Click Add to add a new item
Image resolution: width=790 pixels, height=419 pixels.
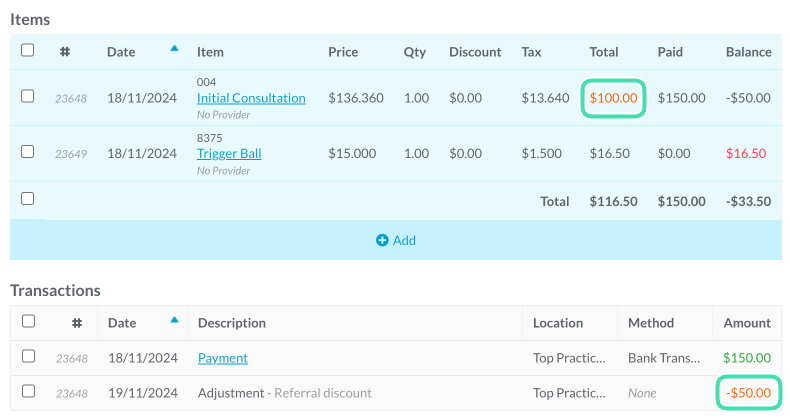click(x=396, y=240)
